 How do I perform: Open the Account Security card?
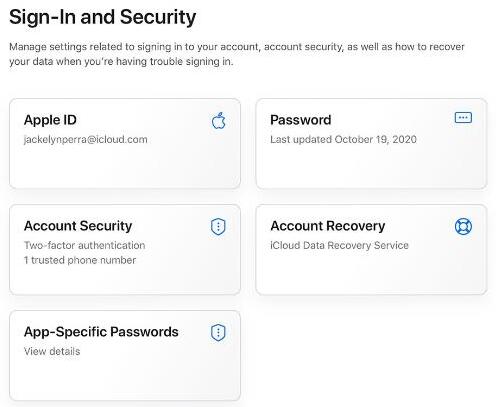(125, 250)
